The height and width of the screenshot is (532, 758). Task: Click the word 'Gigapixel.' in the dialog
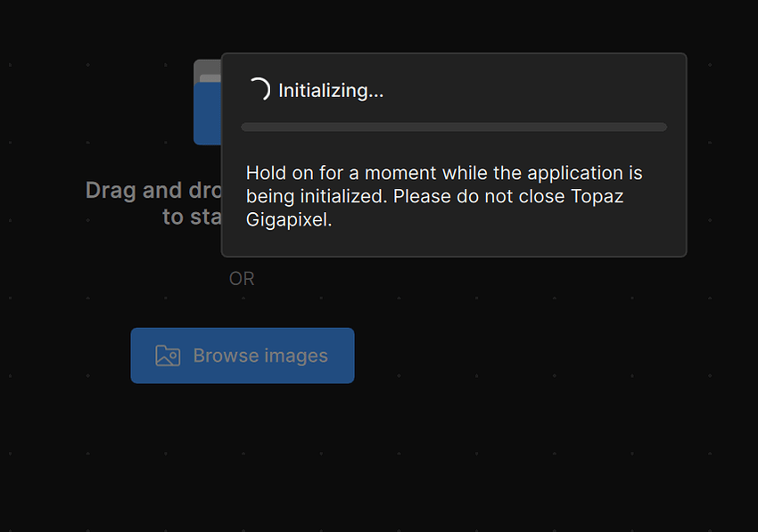(x=289, y=220)
